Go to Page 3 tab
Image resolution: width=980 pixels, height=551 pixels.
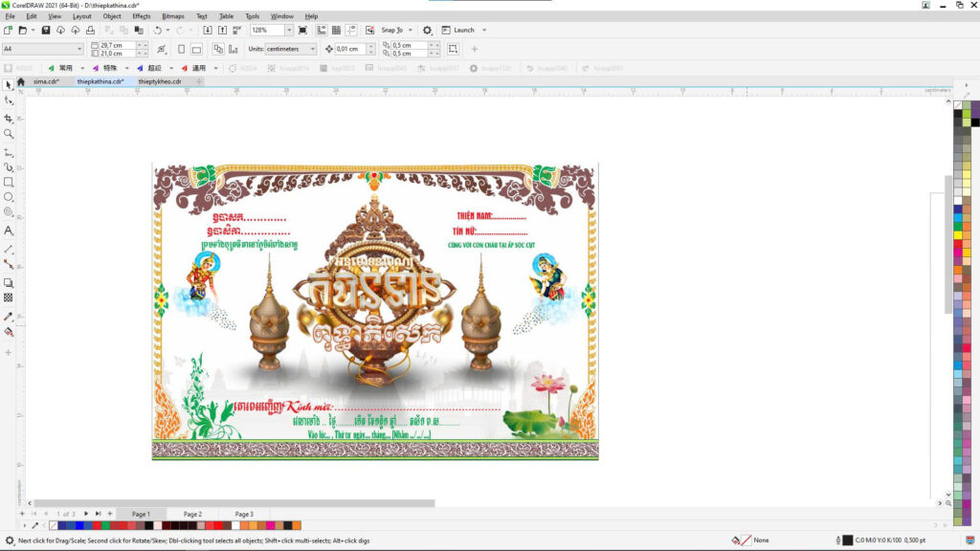coord(244,514)
